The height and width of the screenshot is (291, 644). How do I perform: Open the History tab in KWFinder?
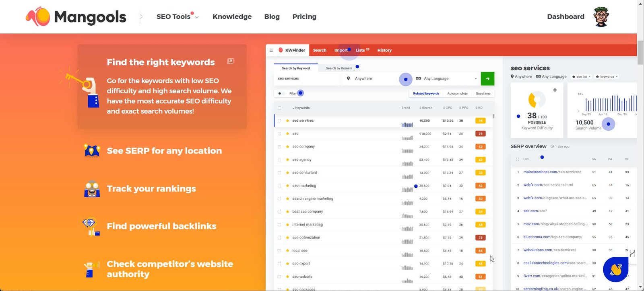pos(384,50)
